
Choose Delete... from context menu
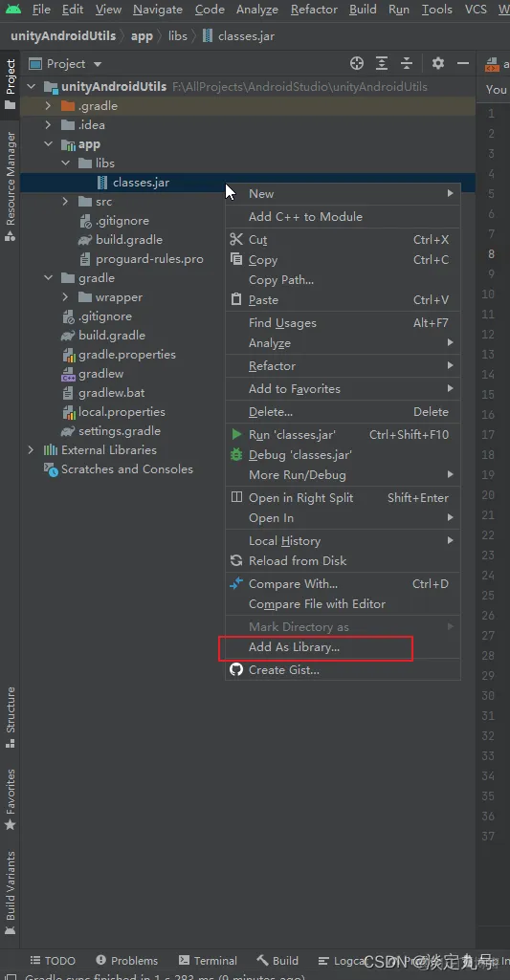(x=343, y=412)
